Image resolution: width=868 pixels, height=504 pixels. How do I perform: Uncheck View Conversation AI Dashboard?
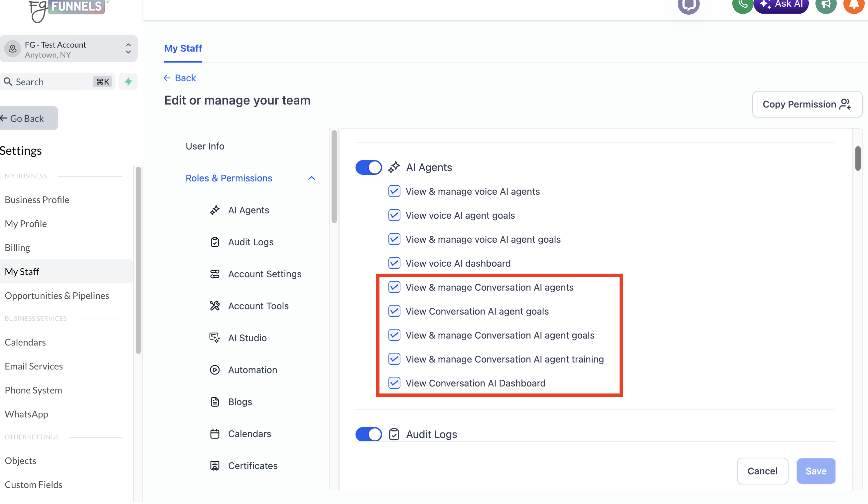tap(394, 383)
